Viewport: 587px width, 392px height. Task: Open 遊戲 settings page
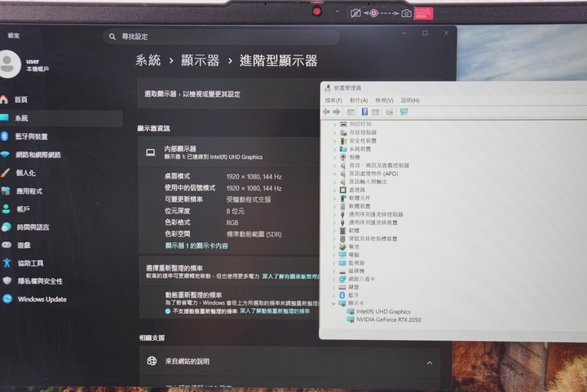tap(24, 245)
